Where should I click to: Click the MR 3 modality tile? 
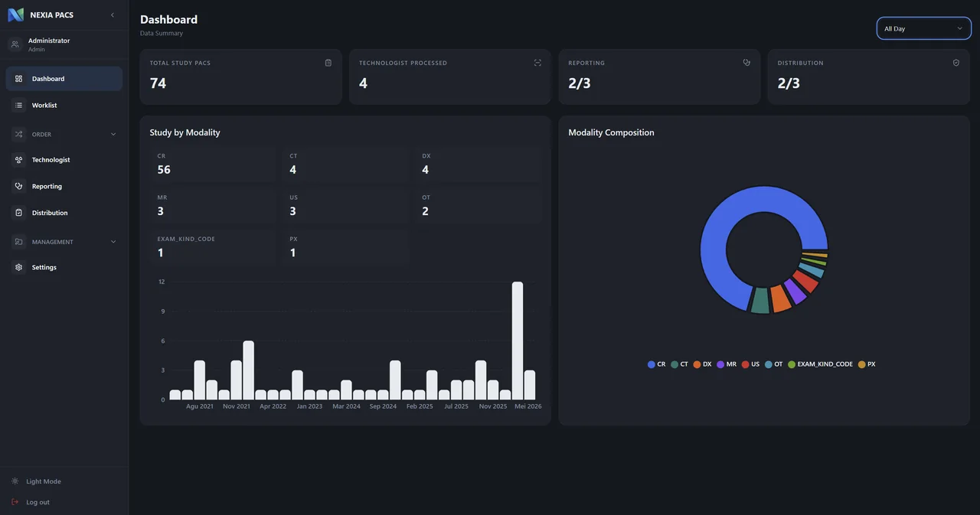point(213,205)
